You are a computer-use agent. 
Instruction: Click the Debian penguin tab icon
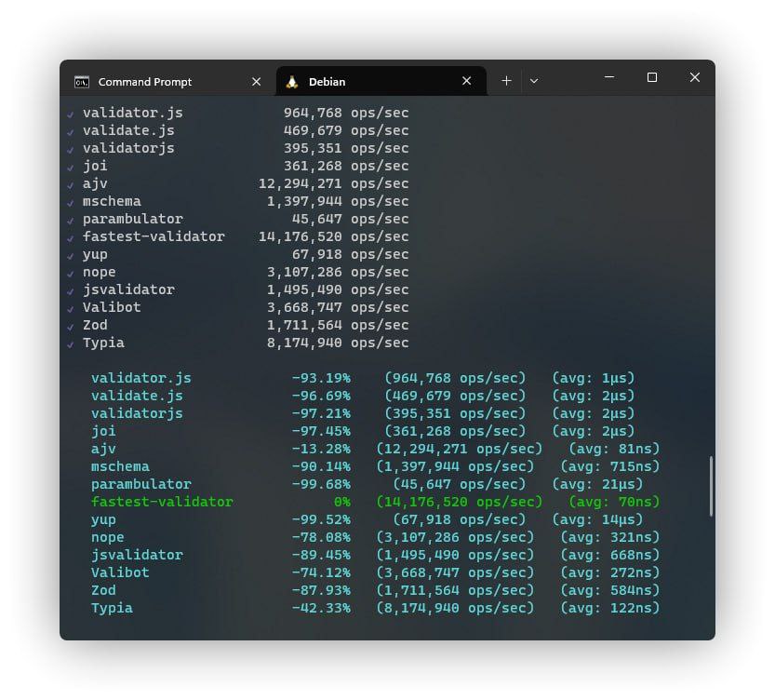coord(292,82)
